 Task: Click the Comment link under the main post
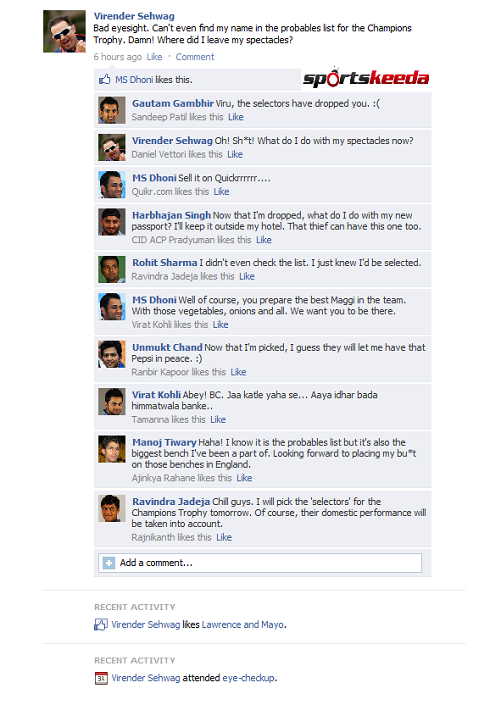pyautogui.click(x=195, y=57)
